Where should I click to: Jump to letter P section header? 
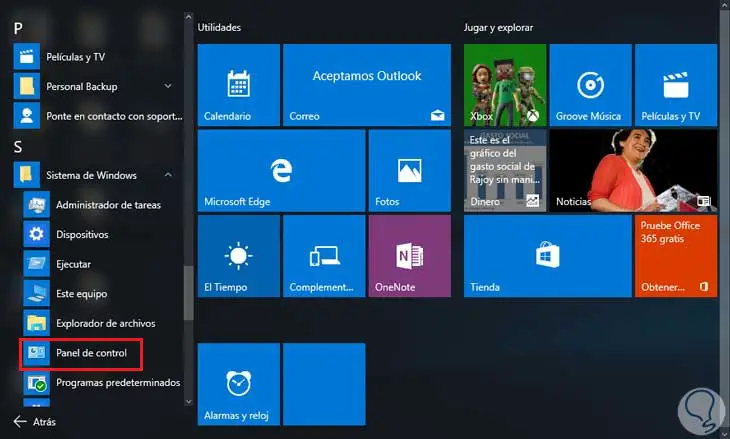18,29
